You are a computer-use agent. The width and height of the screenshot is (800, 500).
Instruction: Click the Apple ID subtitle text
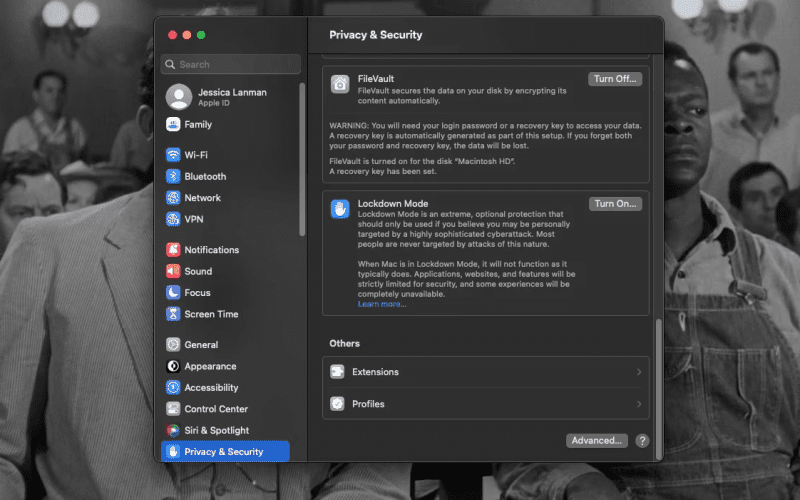[213, 103]
